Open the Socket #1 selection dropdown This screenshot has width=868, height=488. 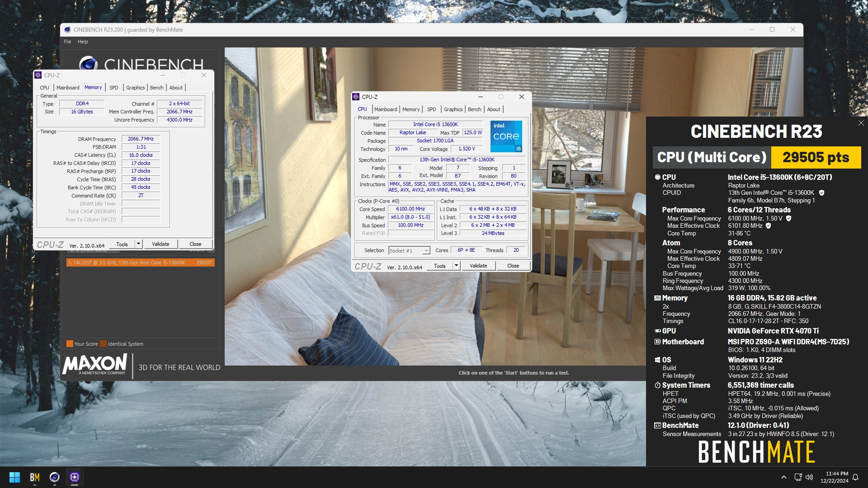410,250
